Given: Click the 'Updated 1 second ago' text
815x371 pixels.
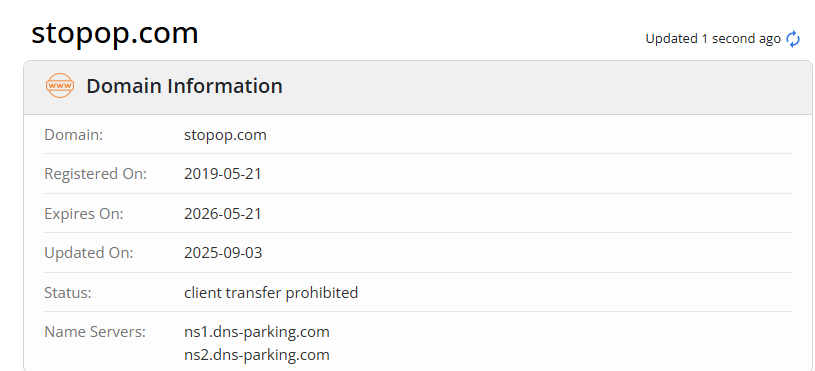Looking at the screenshot, I should tap(713, 38).
